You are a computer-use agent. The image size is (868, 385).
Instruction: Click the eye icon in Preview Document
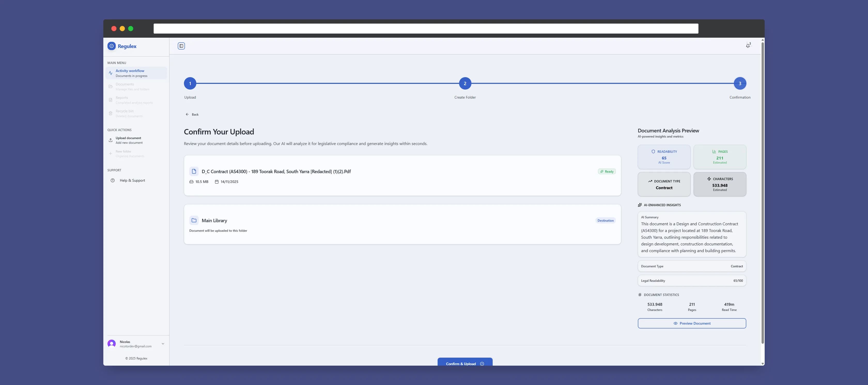tap(675, 323)
